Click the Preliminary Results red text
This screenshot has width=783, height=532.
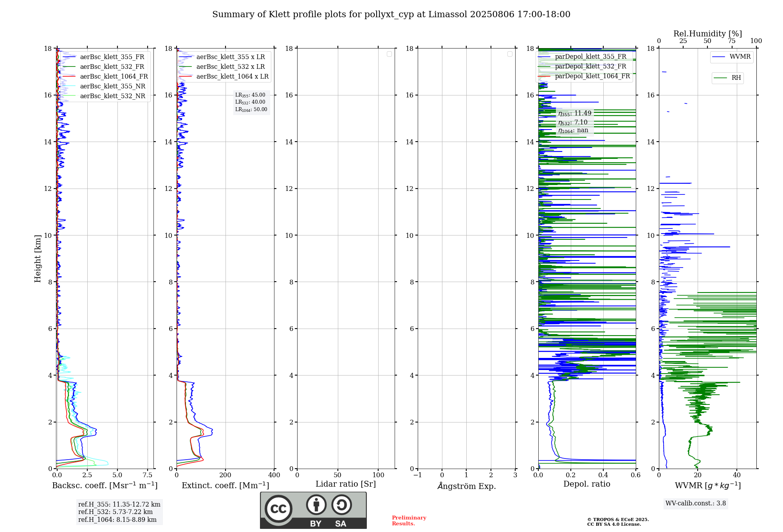(x=409, y=521)
